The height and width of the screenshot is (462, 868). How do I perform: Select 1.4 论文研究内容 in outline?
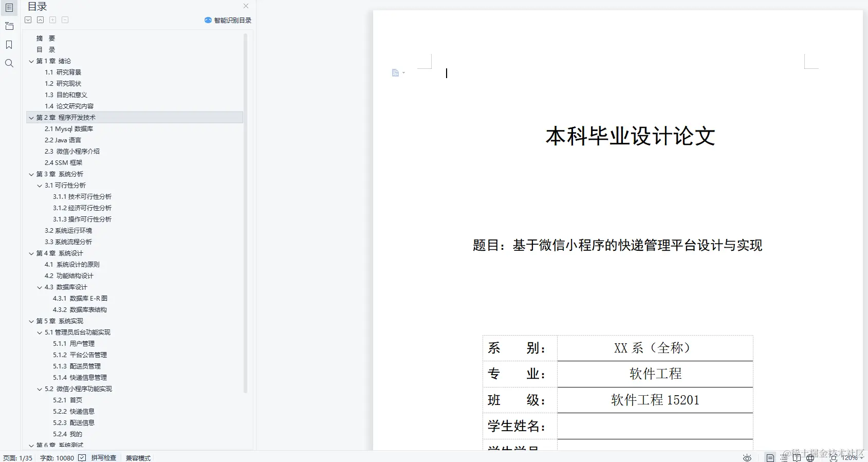point(69,106)
